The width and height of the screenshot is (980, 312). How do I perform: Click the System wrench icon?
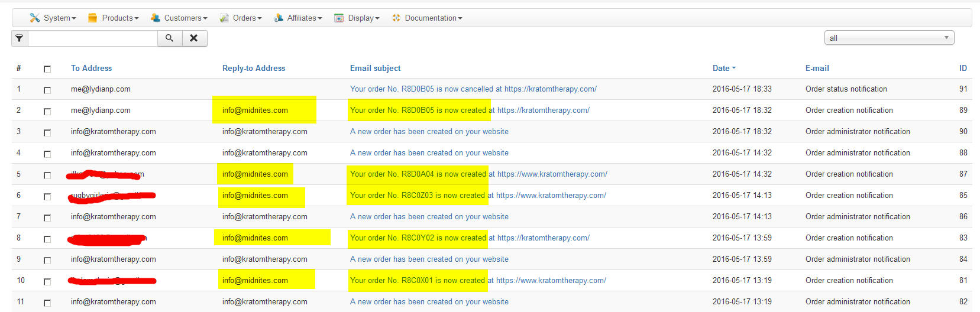(35, 18)
